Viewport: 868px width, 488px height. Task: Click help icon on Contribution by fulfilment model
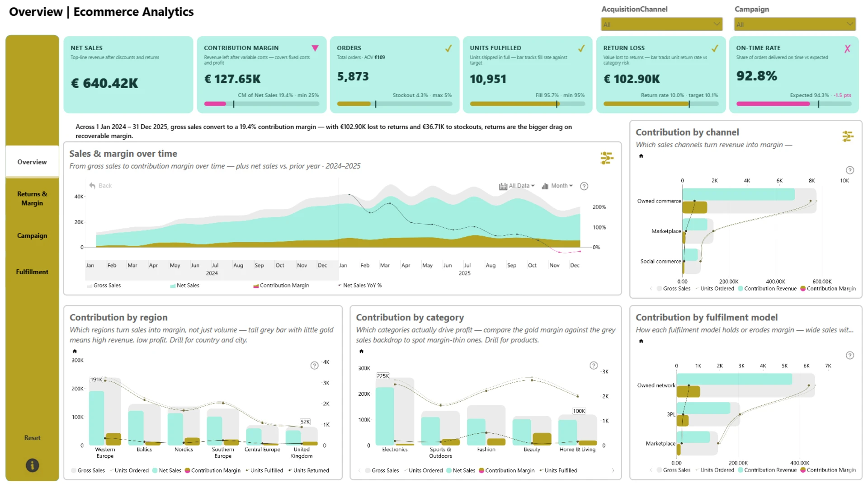tap(850, 356)
